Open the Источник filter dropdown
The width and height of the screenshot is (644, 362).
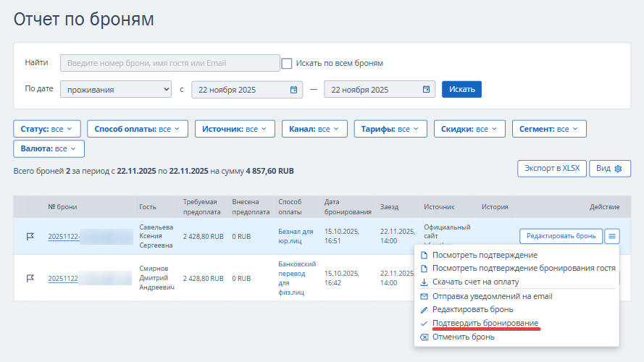click(234, 129)
